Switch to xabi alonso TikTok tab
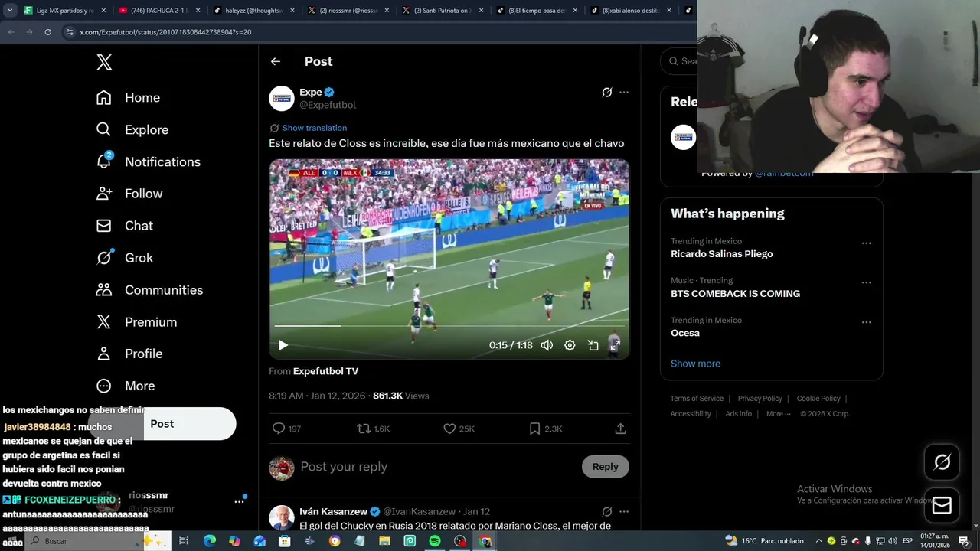 pos(630,11)
